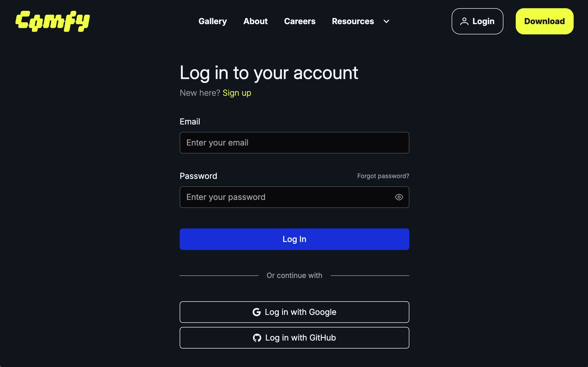Click inside the email input field
This screenshot has width=588, height=367.
294,143
